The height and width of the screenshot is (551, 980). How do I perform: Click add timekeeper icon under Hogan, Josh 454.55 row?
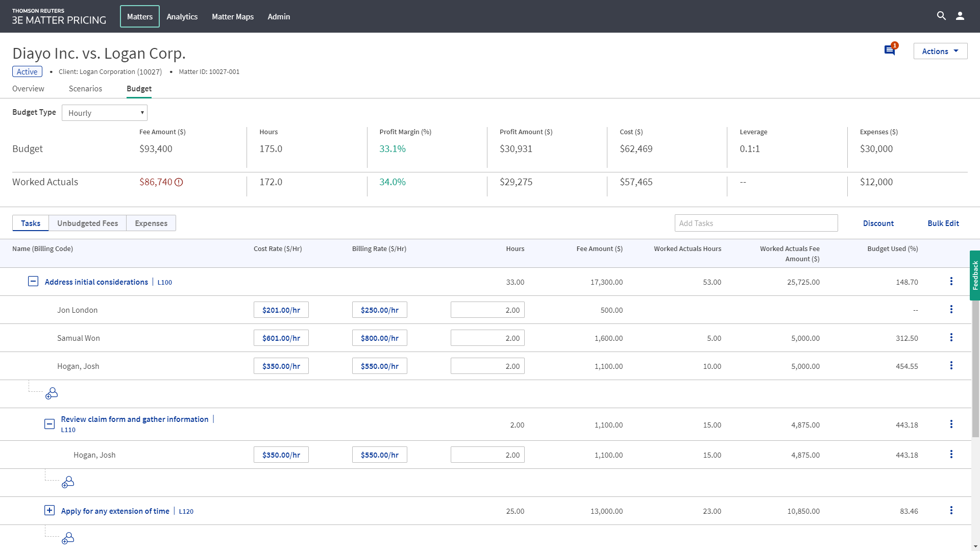pyautogui.click(x=52, y=393)
